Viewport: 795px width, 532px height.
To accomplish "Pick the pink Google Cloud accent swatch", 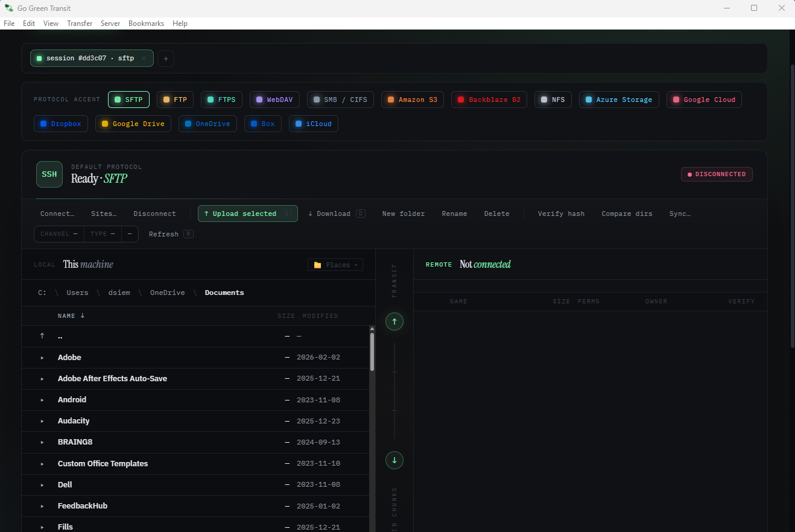I will (676, 100).
